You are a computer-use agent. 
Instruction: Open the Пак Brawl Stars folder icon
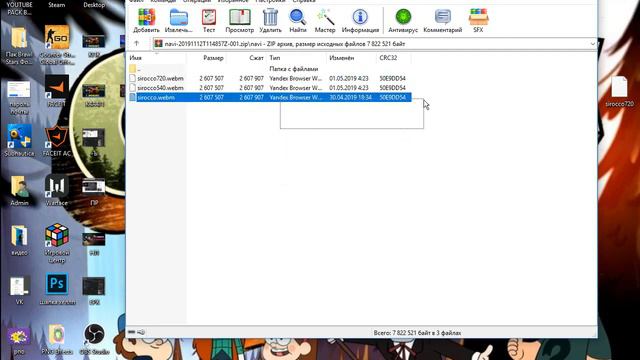point(19,45)
